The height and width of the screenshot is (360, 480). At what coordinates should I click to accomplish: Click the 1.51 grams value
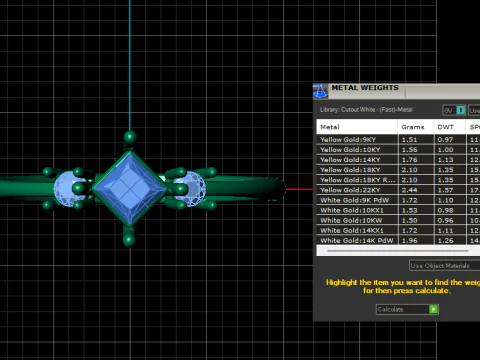[409, 140]
